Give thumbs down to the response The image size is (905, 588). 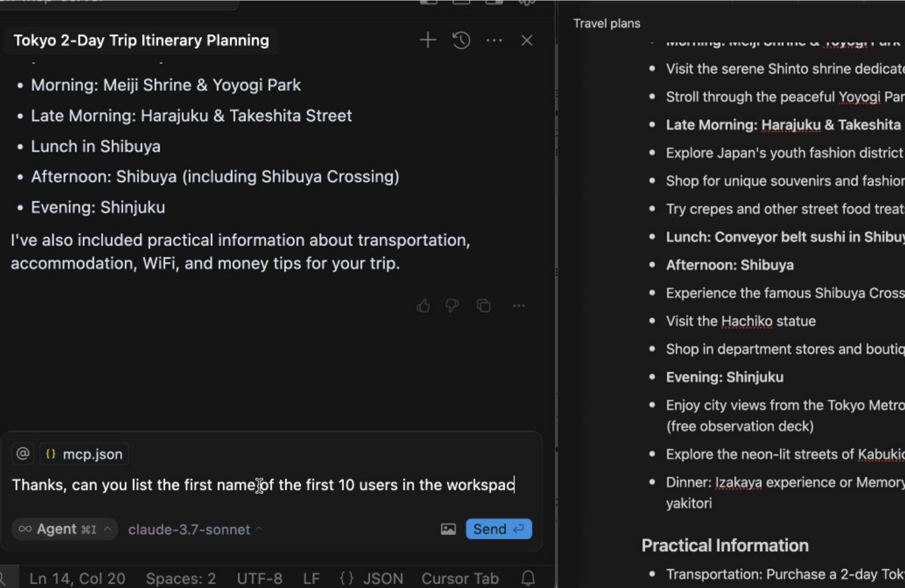tap(452, 306)
